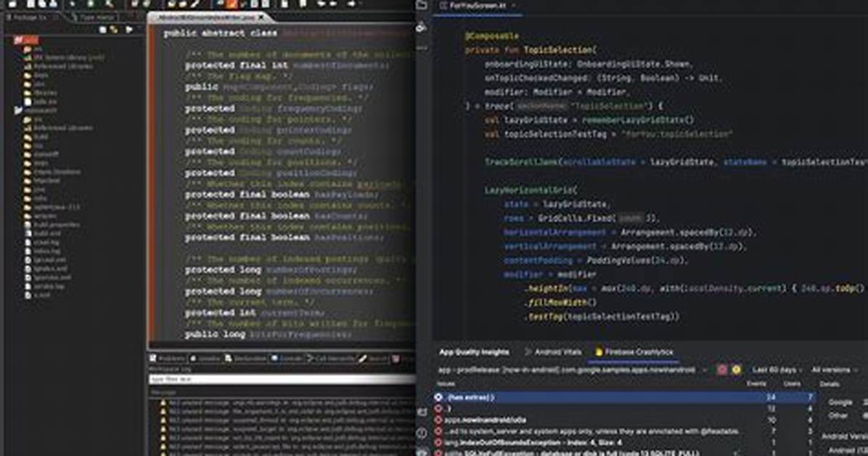This screenshot has height=456, width=868.
Task: Click the Details header in insights panel
Action: 830,383
